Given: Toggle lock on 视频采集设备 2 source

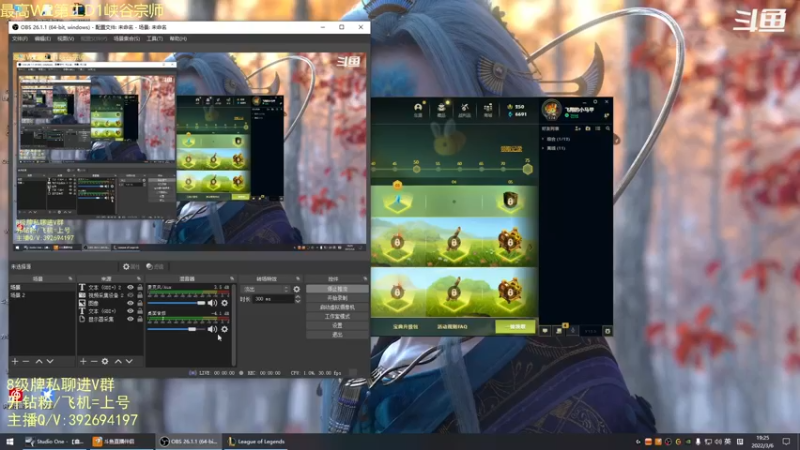Looking at the screenshot, I should [139, 295].
